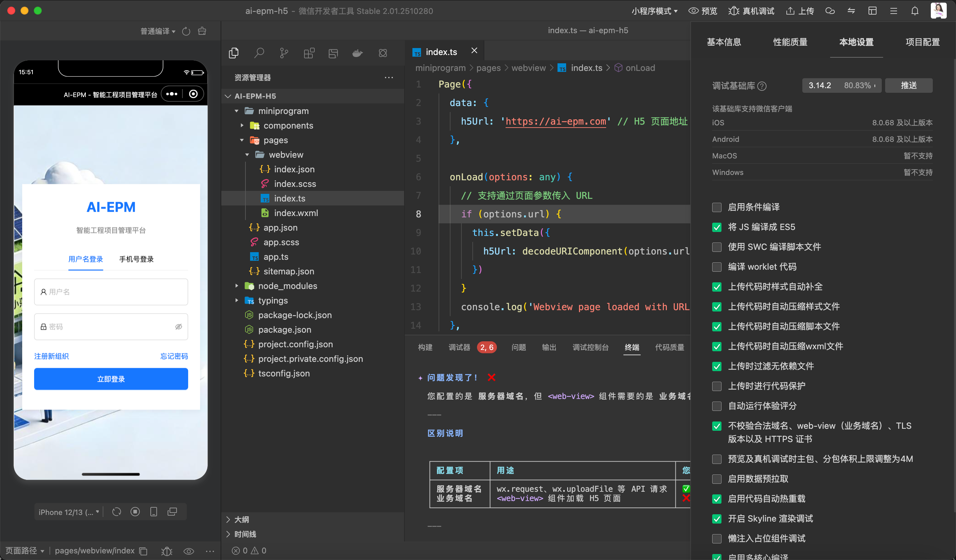This screenshot has width=956, height=560.
Task: Click the 用户名 input field
Action: [111, 292]
